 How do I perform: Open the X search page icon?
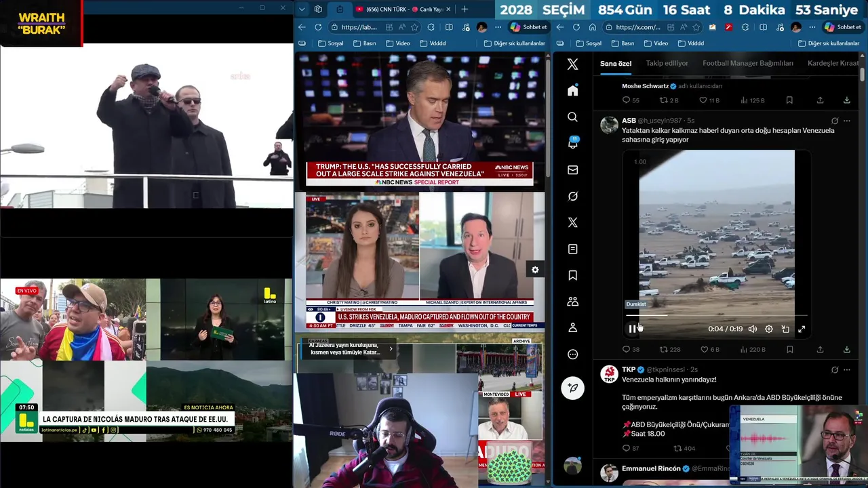coord(573,117)
